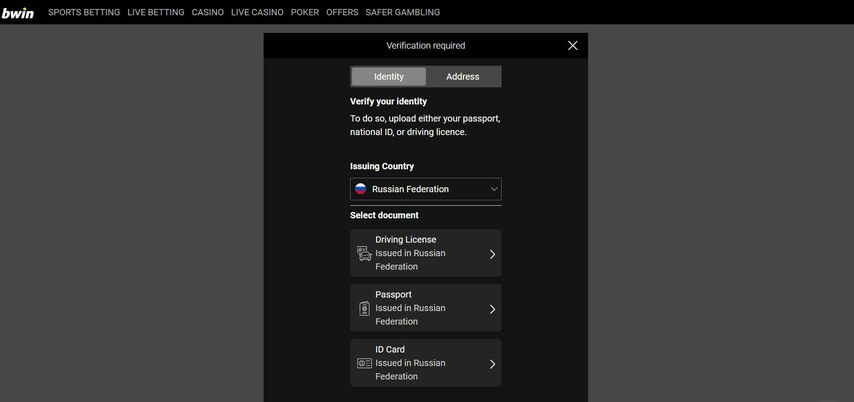Click the Passport document icon
This screenshot has height=402, width=854.
(x=364, y=309)
